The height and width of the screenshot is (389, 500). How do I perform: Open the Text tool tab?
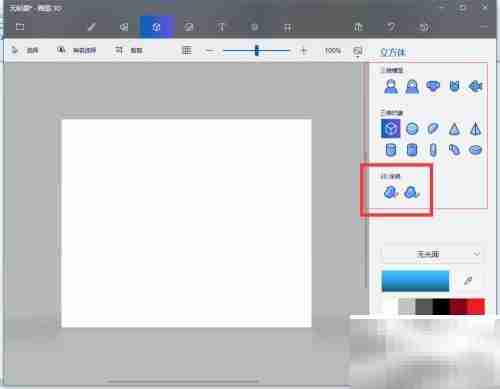[221, 27]
